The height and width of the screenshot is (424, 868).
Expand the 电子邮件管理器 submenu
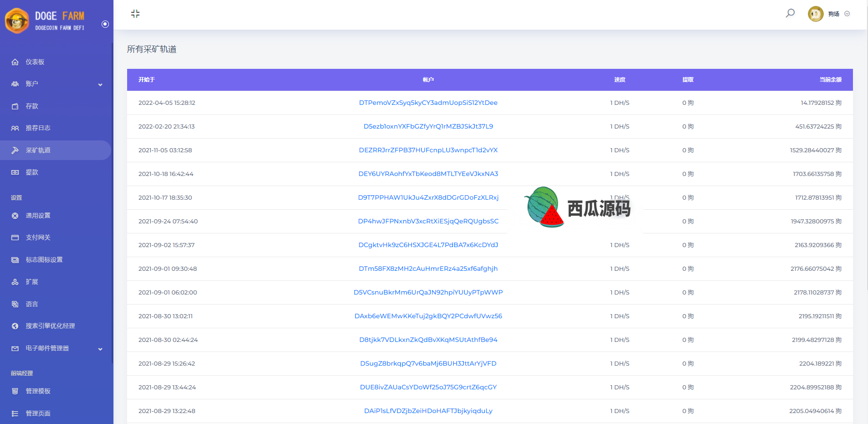tap(100, 349)
